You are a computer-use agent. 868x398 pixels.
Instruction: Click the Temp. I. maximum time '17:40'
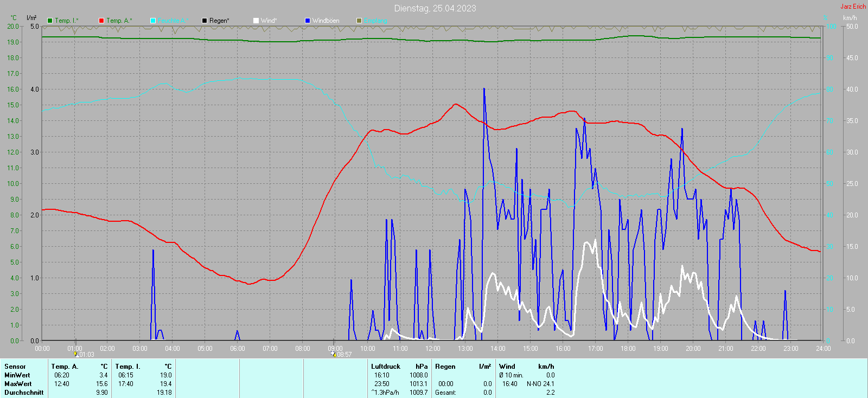pos(126,384)
